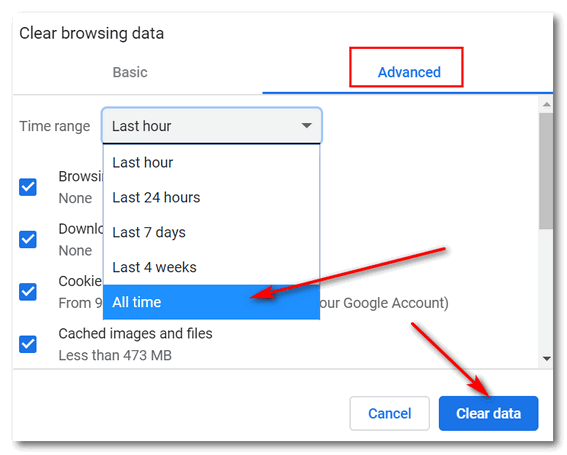Open the Advanced tab
Viewport: 567px width, 455px height.
(409, 72)
